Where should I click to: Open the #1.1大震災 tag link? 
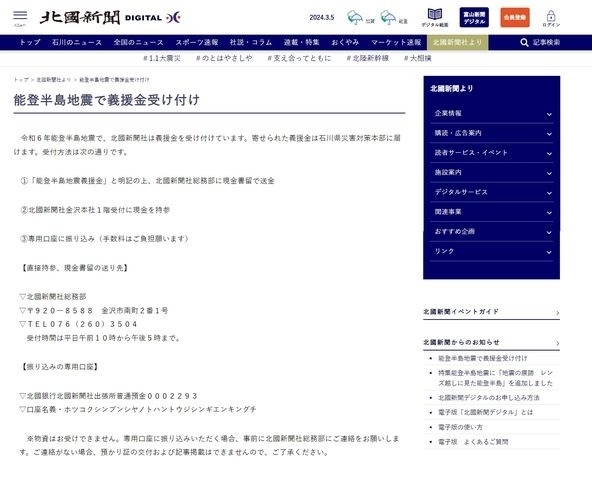point(162,58)
